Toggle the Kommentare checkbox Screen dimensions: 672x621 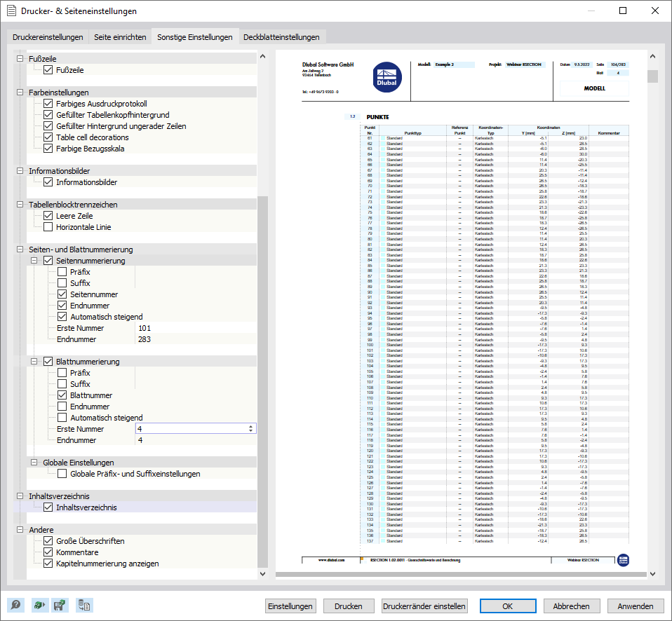tap(48, 552)
